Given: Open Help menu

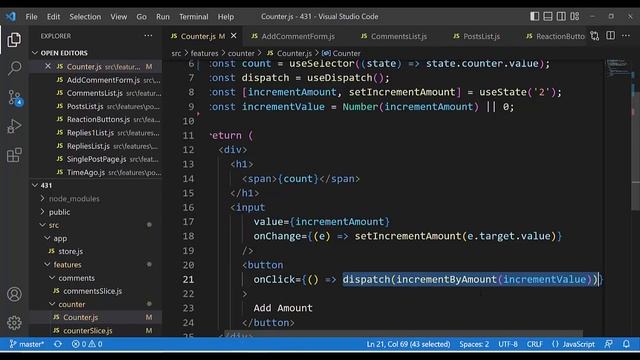Looking at the screenshot, I should [226, 17].
